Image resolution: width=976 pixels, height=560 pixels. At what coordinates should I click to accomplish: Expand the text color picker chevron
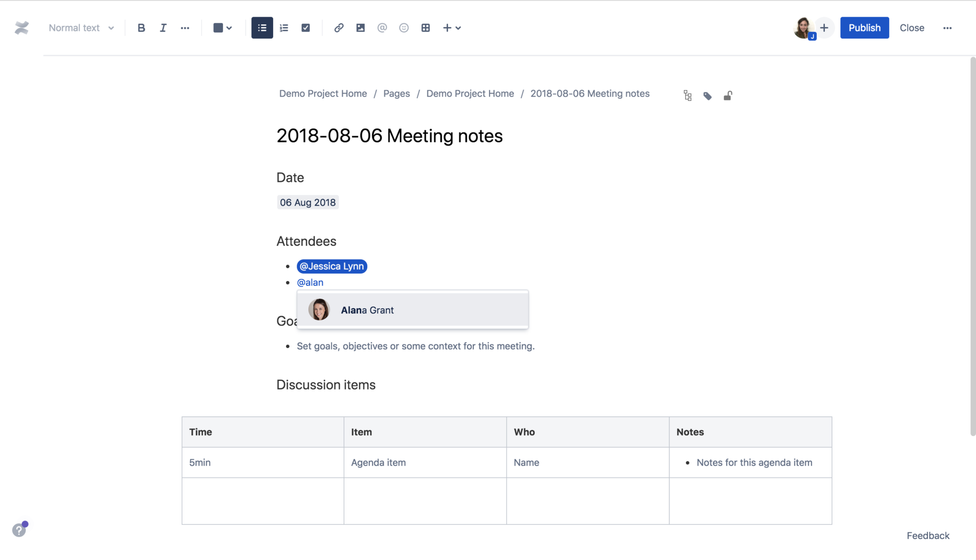pyautogui.click(x=230, y=28)
